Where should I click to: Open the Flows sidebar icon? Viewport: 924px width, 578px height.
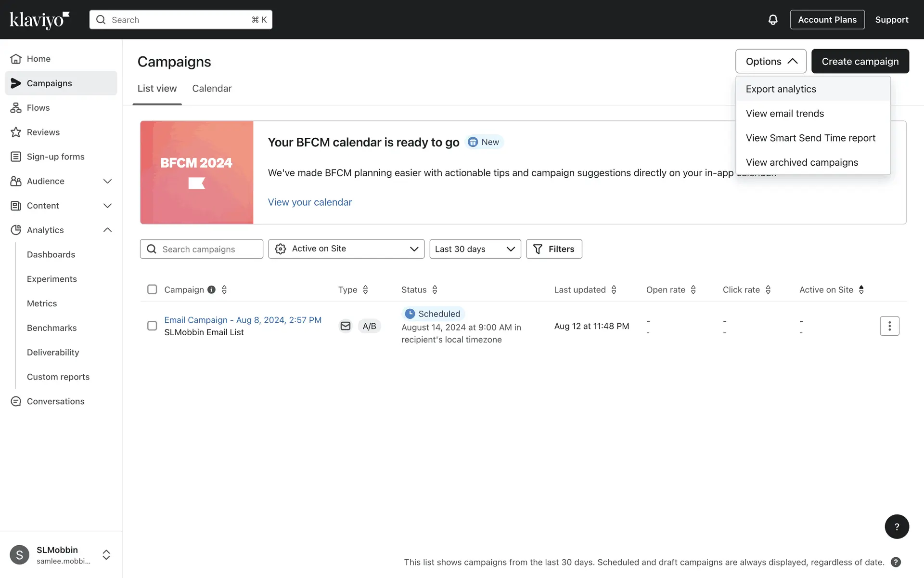16,107
